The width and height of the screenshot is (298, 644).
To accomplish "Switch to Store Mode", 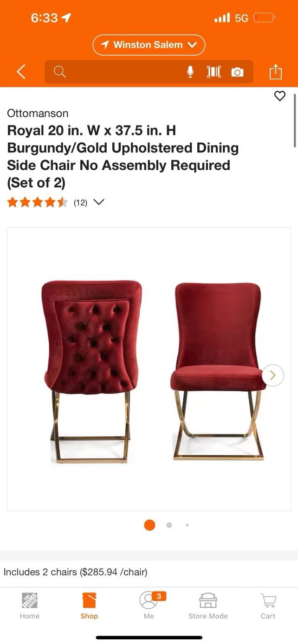I will (x=208, y=606).
